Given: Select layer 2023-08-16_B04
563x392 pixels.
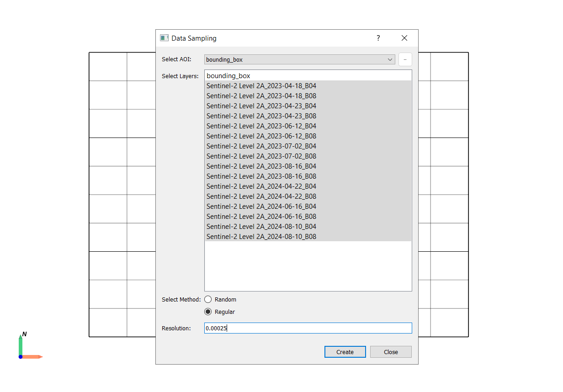Looking at the screenshot, I should 261,166.
